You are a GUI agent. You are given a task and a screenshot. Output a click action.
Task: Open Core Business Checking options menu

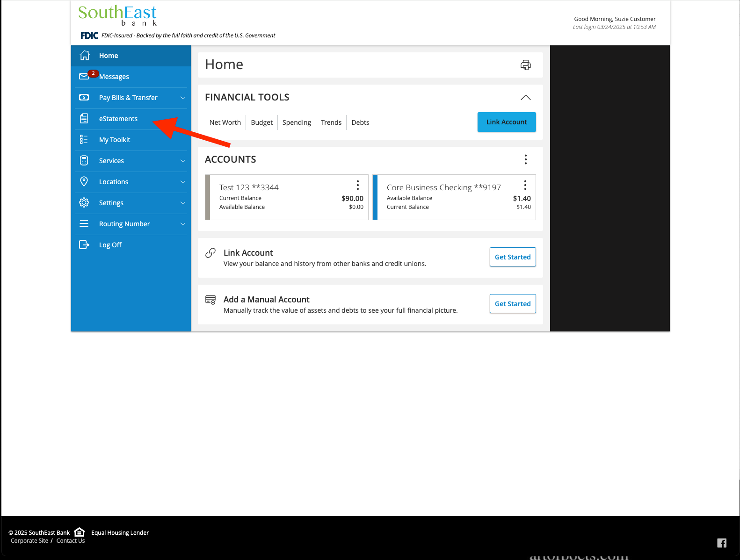click(x=525, y=185)
